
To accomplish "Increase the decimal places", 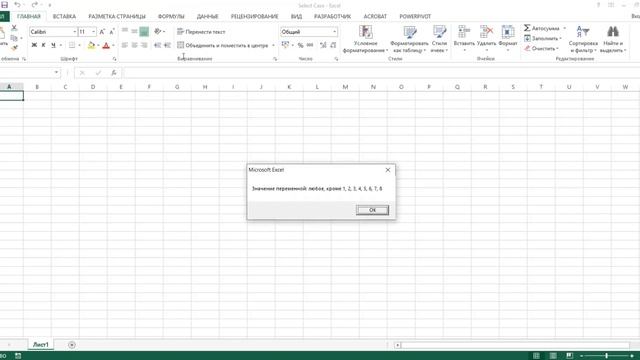I will 323,45.
